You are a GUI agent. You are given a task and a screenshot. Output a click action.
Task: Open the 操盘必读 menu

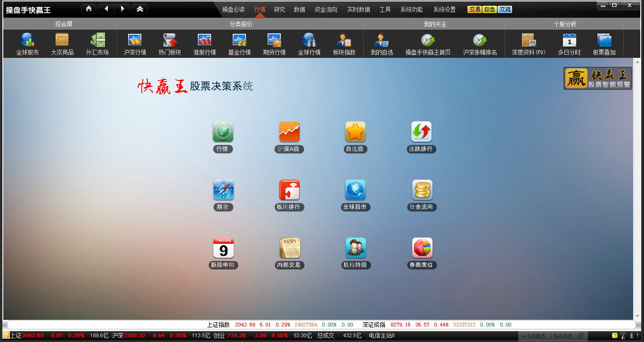click(x=234, y=9)
